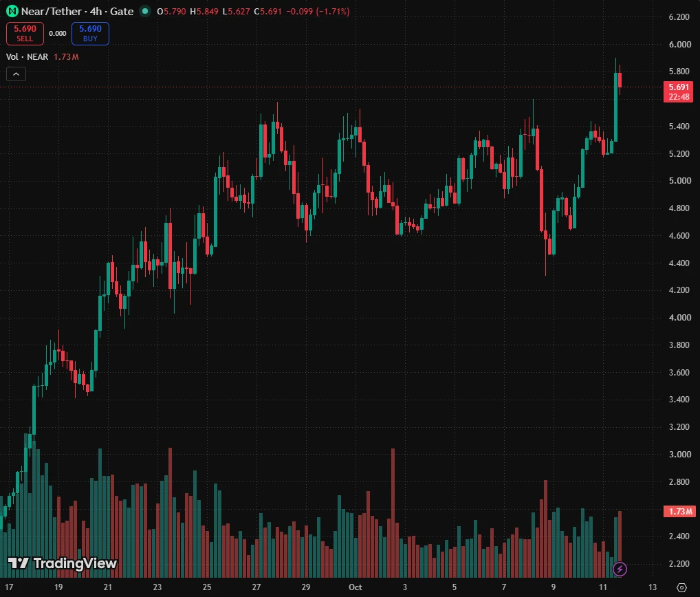The width and height of the screenshot is (700, 597).
Task: Click the 5.690 SELL button
Action: 25,34
